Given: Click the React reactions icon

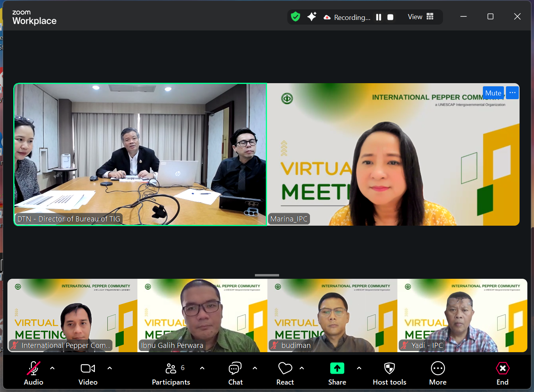Looking at the screenshot, I should 285,368.
